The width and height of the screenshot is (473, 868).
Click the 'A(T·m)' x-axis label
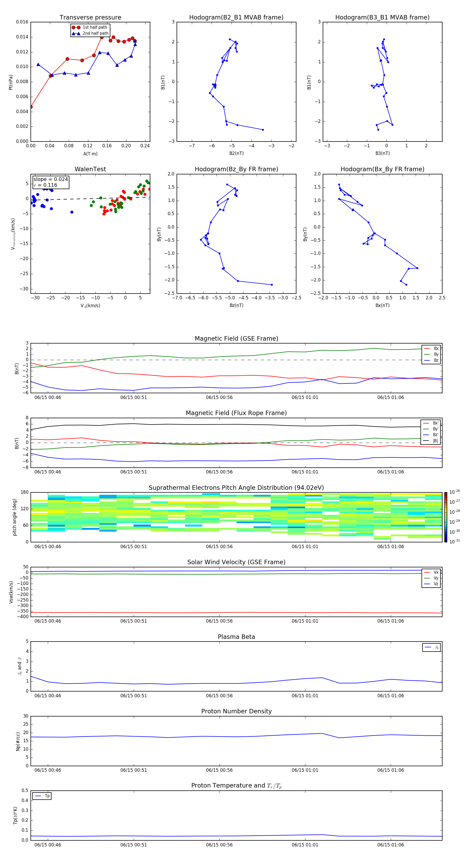pos(90,154)
